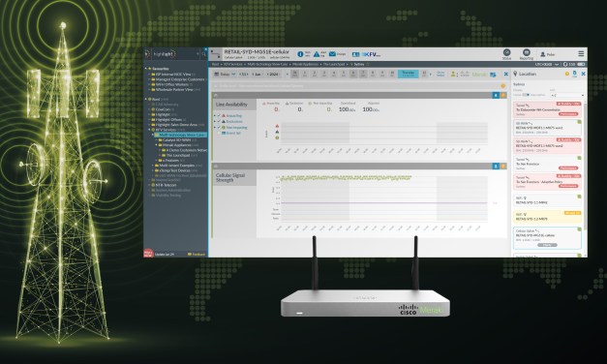Click the Location pin icon in right panel
Viewport: 607px width, 364px height.
tap(515, 74)
